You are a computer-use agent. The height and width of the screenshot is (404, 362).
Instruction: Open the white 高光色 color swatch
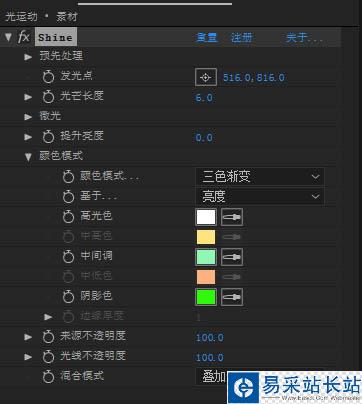pyautogui.click(x=206, y=217)
